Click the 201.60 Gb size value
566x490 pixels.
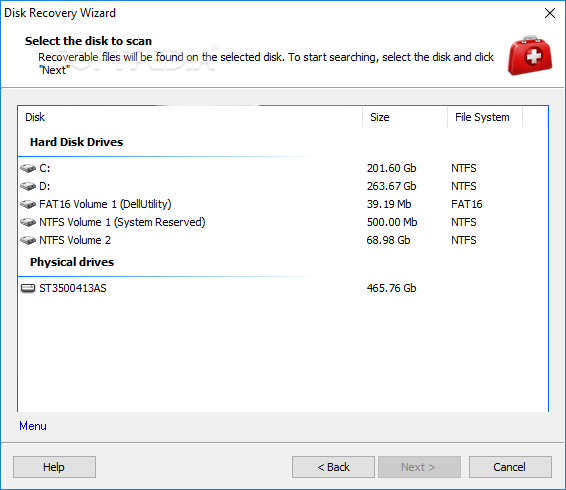(x=392, y=168)
